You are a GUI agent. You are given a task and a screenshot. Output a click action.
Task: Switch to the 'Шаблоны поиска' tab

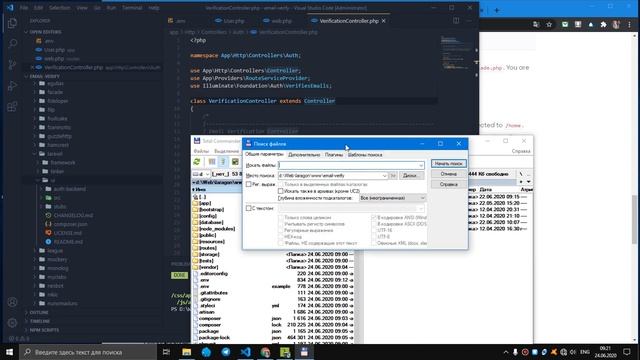[365, 155]
